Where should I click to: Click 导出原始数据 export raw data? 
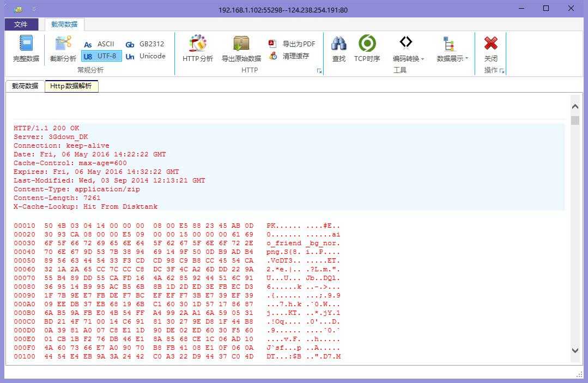pos(241,48)
